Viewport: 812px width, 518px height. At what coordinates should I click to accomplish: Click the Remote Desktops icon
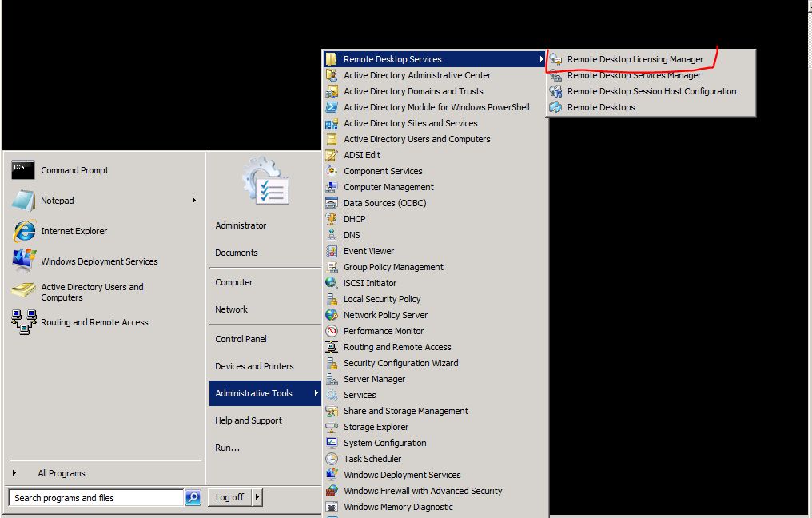pos(555,107)
